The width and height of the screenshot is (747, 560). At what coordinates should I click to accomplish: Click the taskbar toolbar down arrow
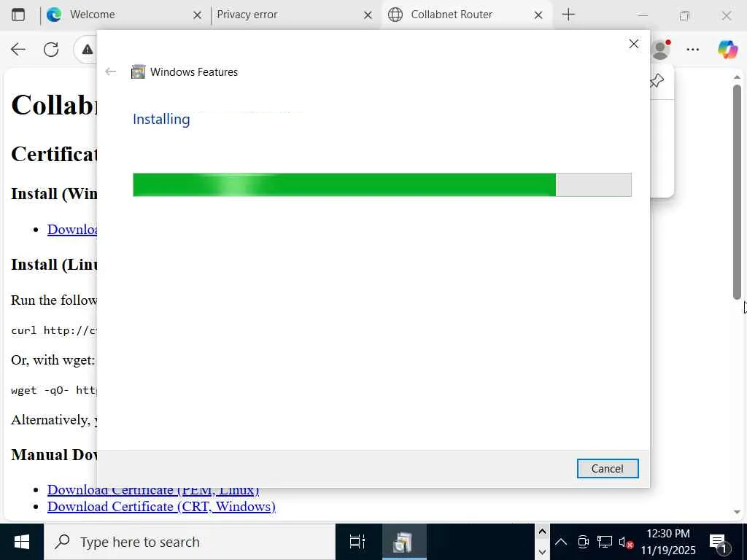click(542, 552)
